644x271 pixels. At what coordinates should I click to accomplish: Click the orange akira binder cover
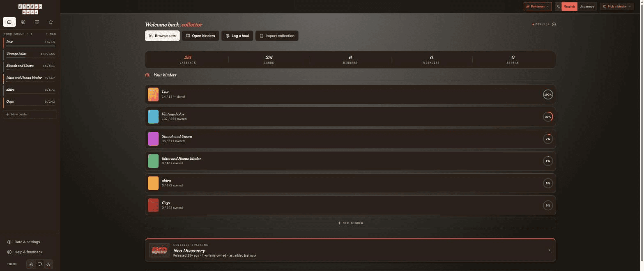tap(153, 183)
